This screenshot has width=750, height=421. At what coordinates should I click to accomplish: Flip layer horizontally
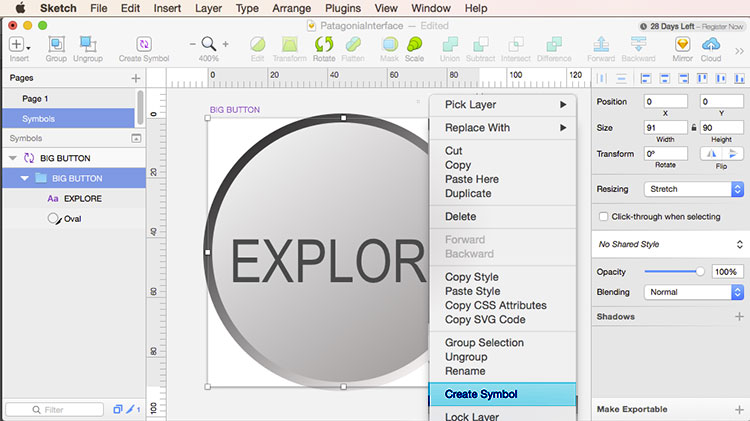coord(711,154)
